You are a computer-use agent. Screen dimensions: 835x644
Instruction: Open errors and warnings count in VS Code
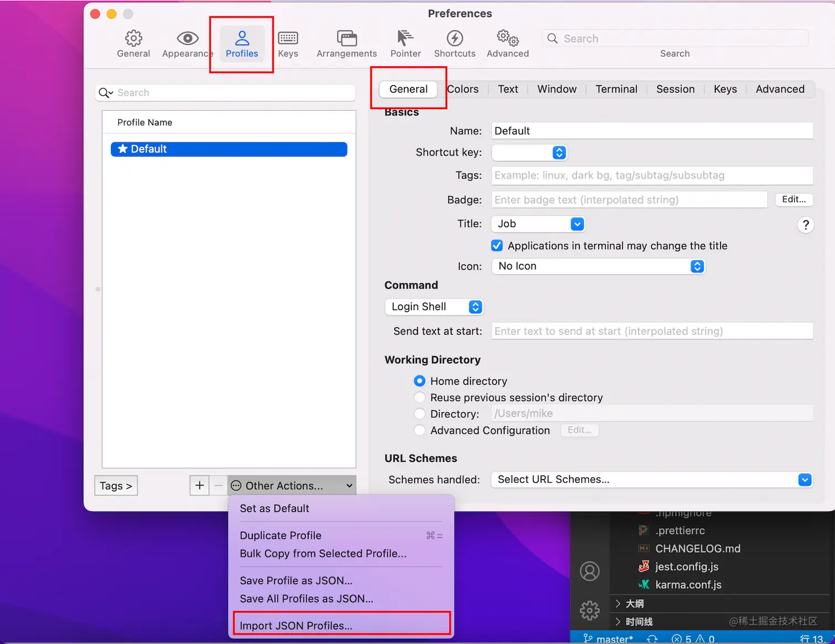pos(693,639)
